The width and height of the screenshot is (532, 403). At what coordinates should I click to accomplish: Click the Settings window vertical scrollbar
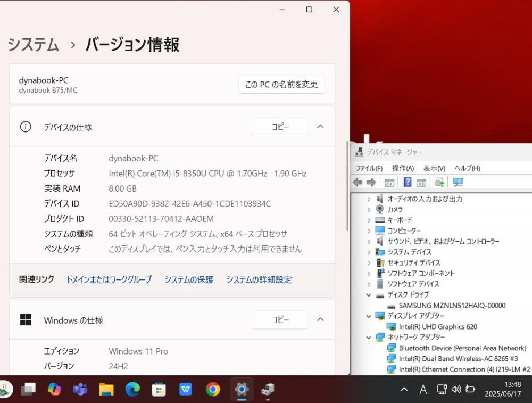pos(347,186)
